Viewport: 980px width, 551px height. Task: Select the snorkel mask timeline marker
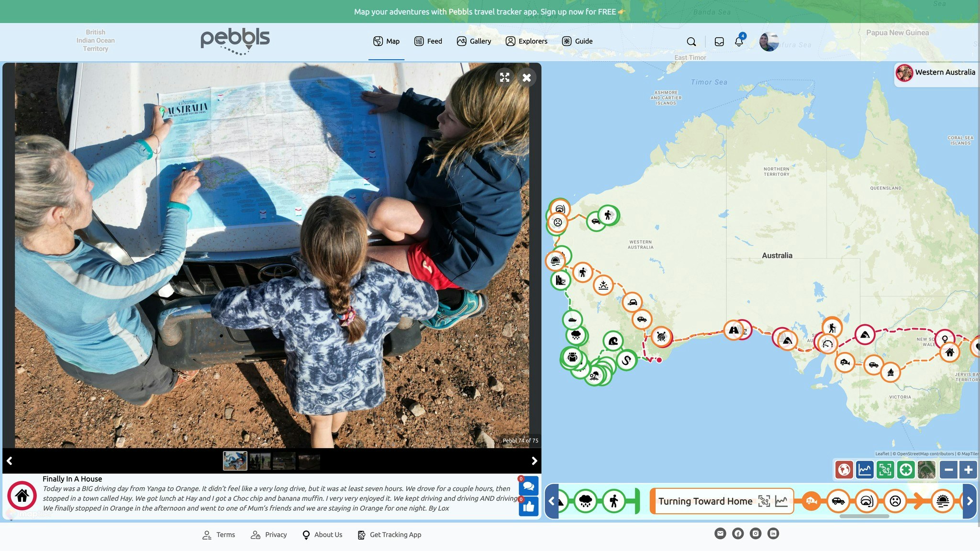pos(867,501)
